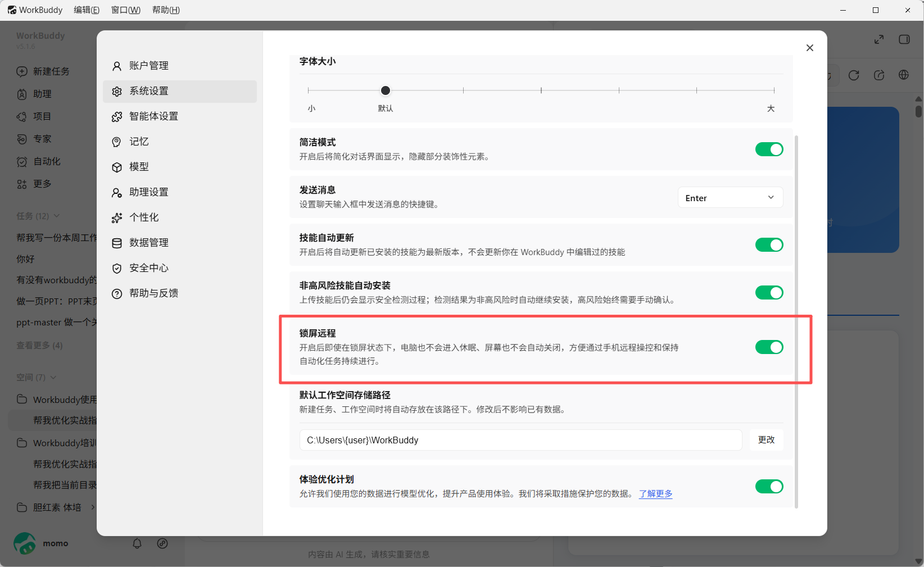Image resolution: width=924 pixels, height=567 pixels.
Task: Collapse 空间 (7) section chevron
Action: (x=53, y=378)
